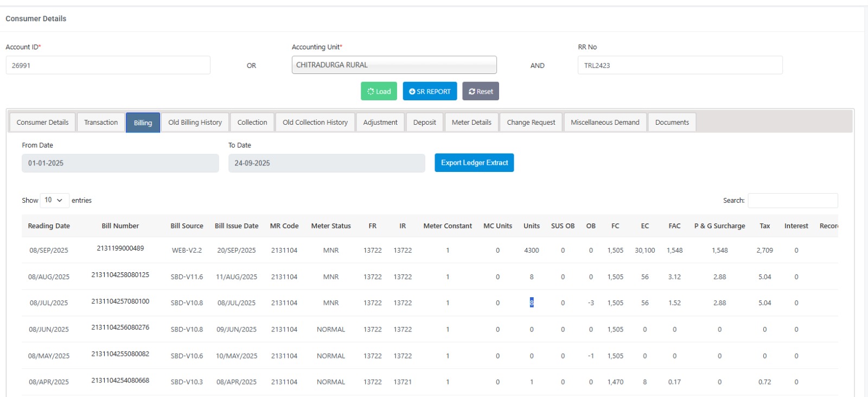Open the SR REPORT button
Image resolution: width=868 pixels, height=397 pixels.
click(x=430, y=91)
